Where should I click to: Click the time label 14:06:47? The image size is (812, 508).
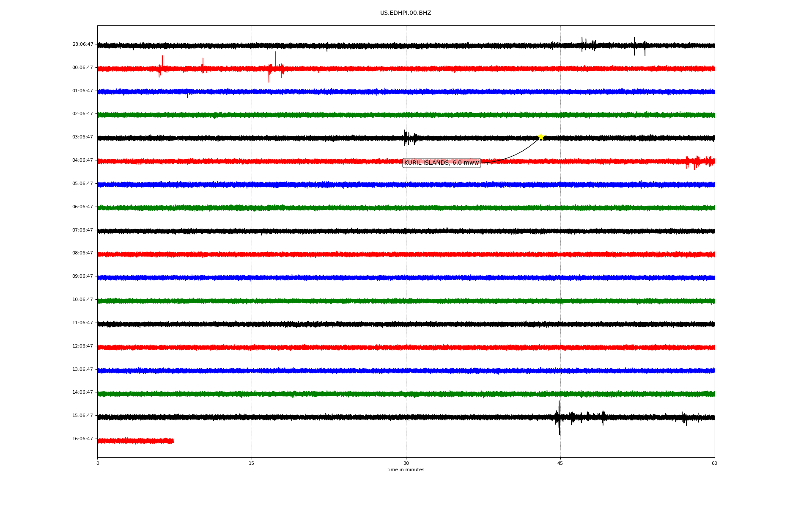83,392
